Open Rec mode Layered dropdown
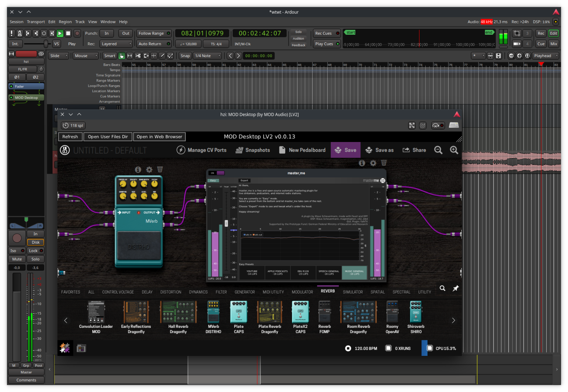Viewport: 568px width, 392px height. coord(116,44)
